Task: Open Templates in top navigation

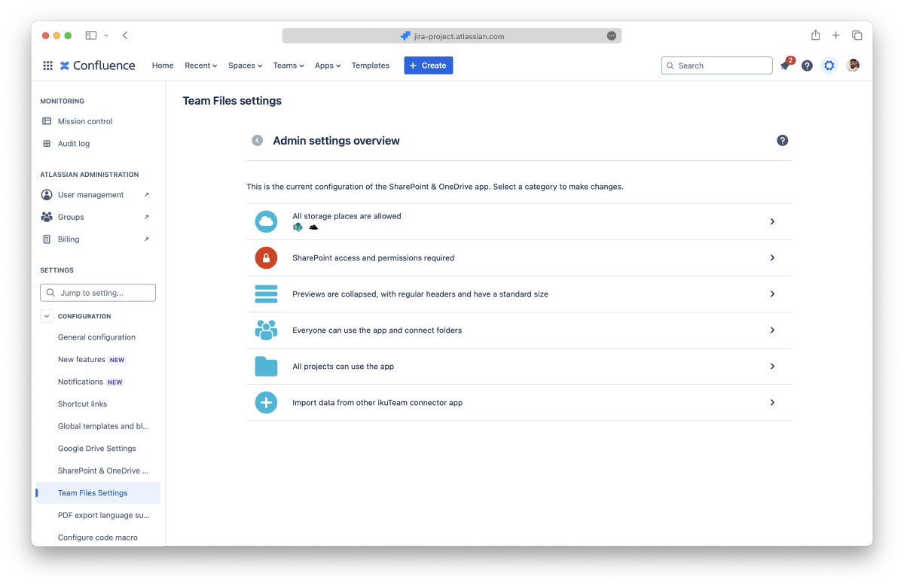Action: point(370,66)
